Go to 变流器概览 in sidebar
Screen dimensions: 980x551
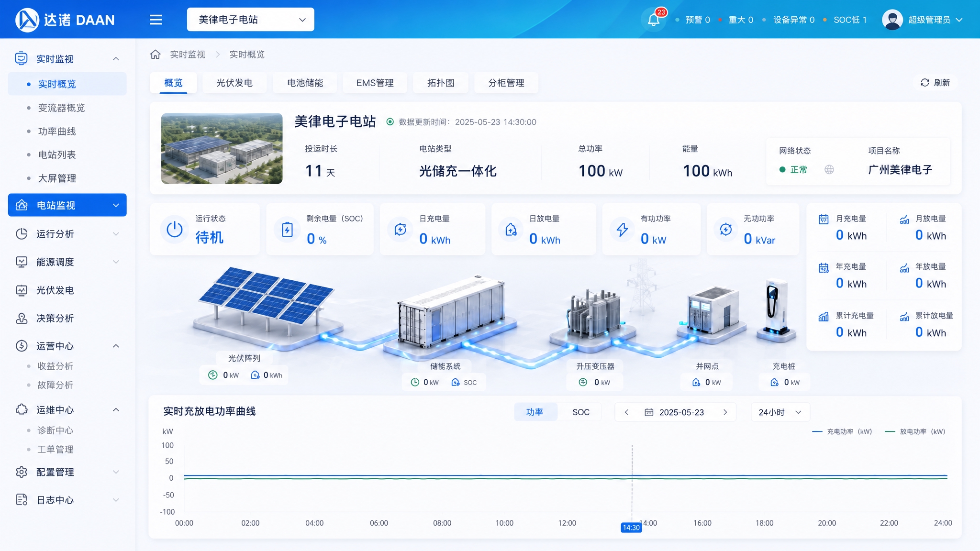click(62, 108)
